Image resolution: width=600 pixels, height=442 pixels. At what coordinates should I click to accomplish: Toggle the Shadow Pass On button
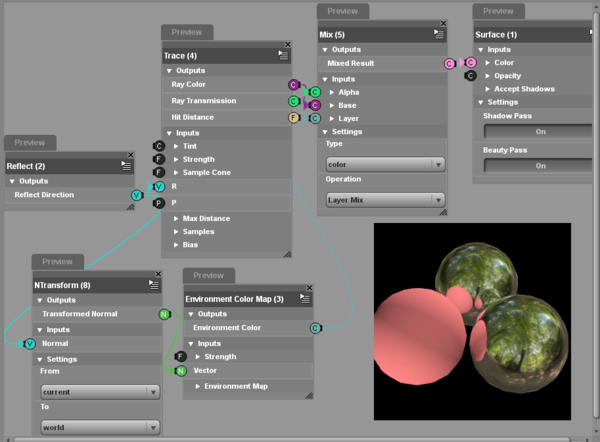coord(539,132)
